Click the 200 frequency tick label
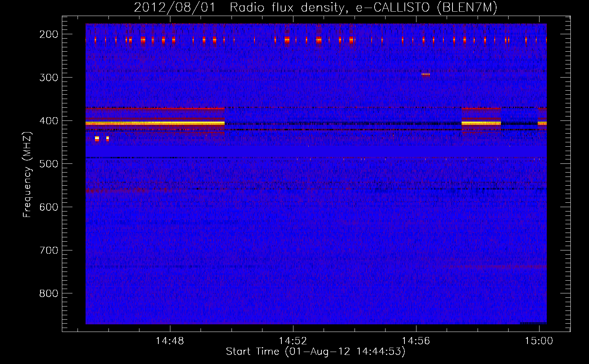 tap(49, 34)
